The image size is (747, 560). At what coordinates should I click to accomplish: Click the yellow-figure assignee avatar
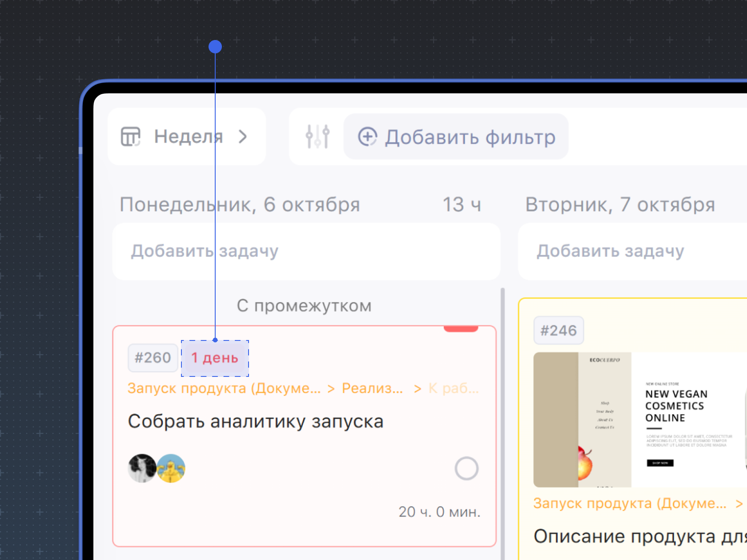(x=172, y=468)
